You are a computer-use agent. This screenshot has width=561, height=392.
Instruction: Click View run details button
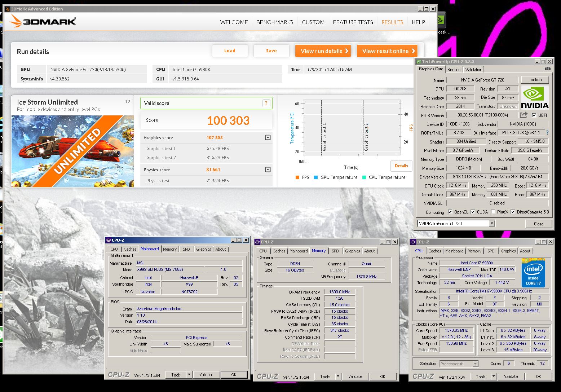323,51
